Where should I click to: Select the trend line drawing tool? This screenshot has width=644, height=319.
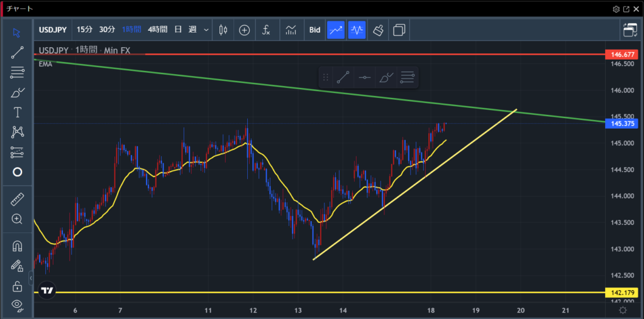tap(17, 53)
